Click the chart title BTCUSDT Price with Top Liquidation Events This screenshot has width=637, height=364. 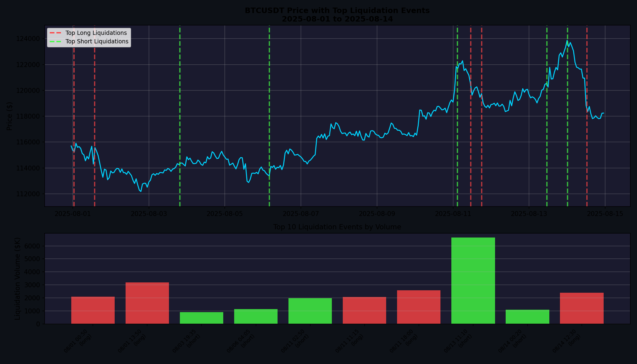(337, 10)
